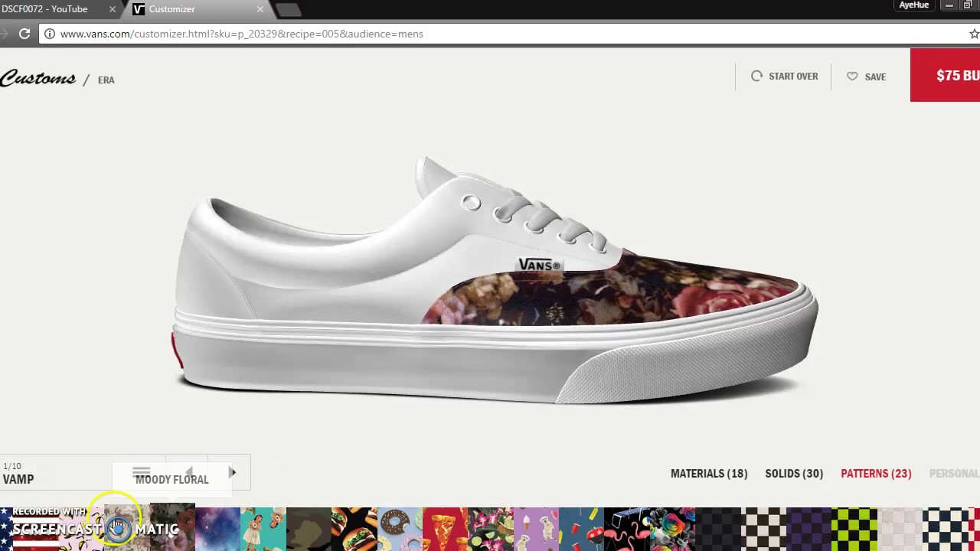Go to the previous shoe part arrow
Viewport: 980px width, 551px height.
[x=189, y=473]
